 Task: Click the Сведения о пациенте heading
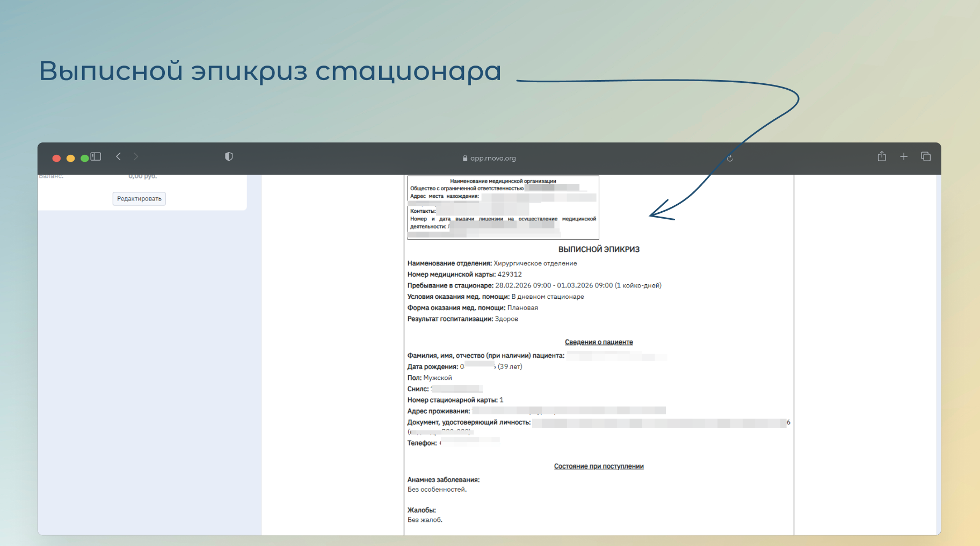(599, 342)
